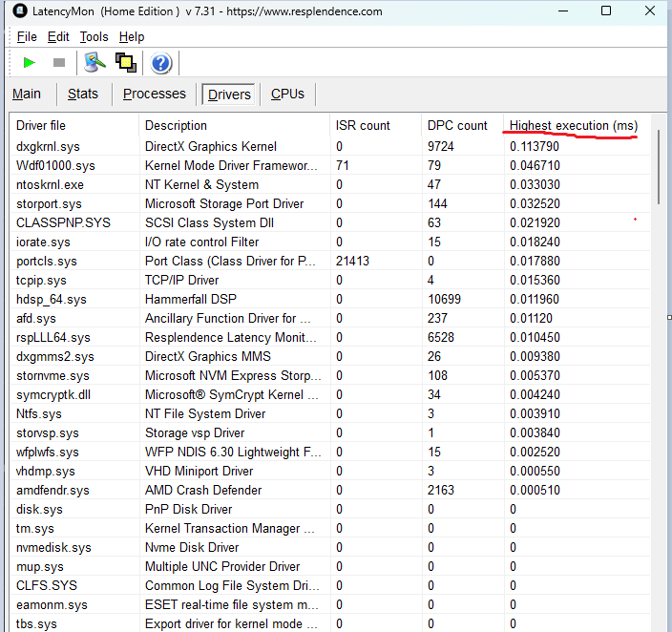The width and height of the screenshot is (672, 632).
Task: Open the Help menu
Action: point(132,36)
